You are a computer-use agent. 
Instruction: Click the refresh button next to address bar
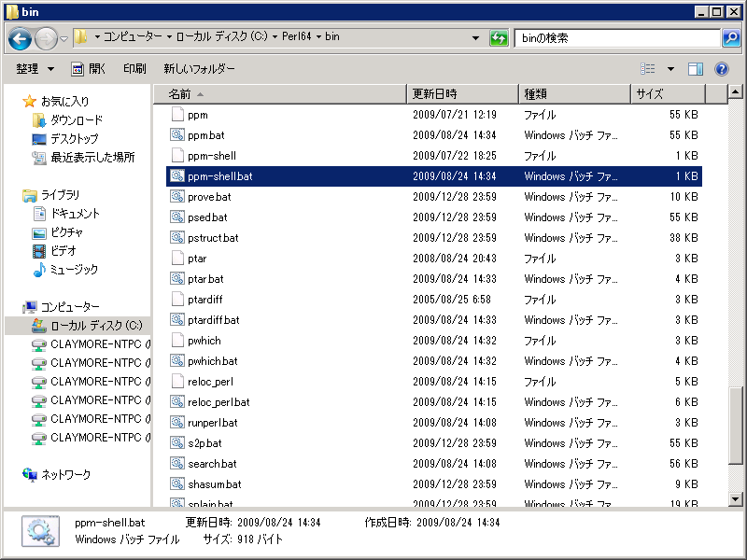(499, 38)
